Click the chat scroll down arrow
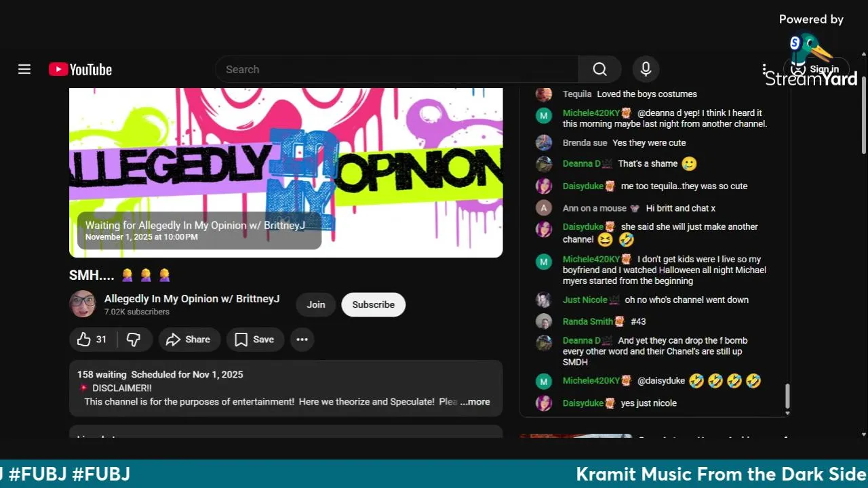 tap(787, 413)
